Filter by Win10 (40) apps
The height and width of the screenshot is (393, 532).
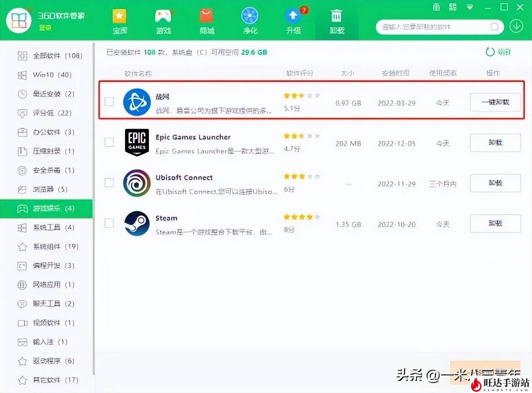coord(46,75)
